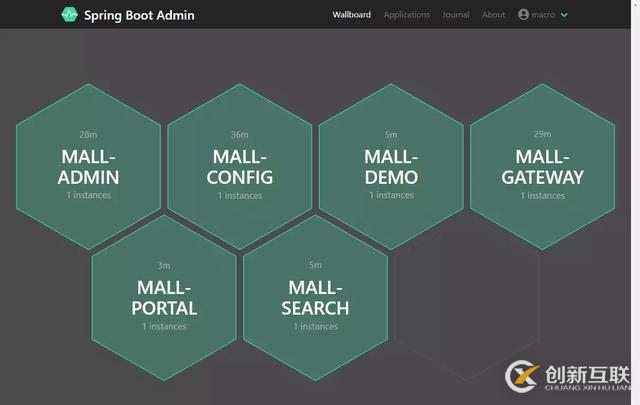Click "1 instances" under MALL-CONFIG
640x405 pixels.
[240, 196]
